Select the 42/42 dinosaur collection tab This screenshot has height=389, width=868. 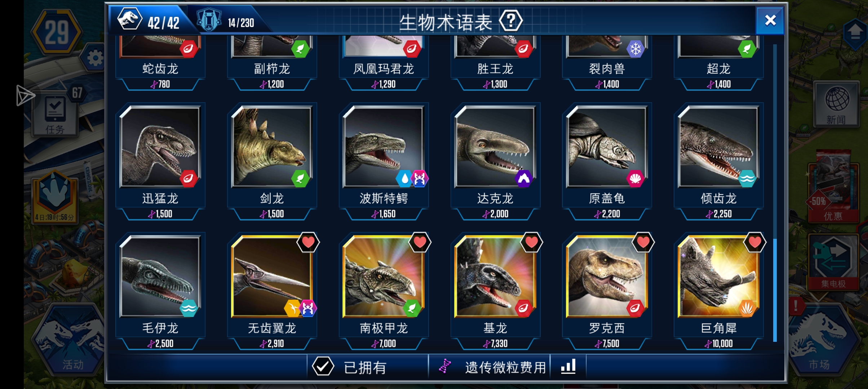pyautogui.click(x=149, y=20)
